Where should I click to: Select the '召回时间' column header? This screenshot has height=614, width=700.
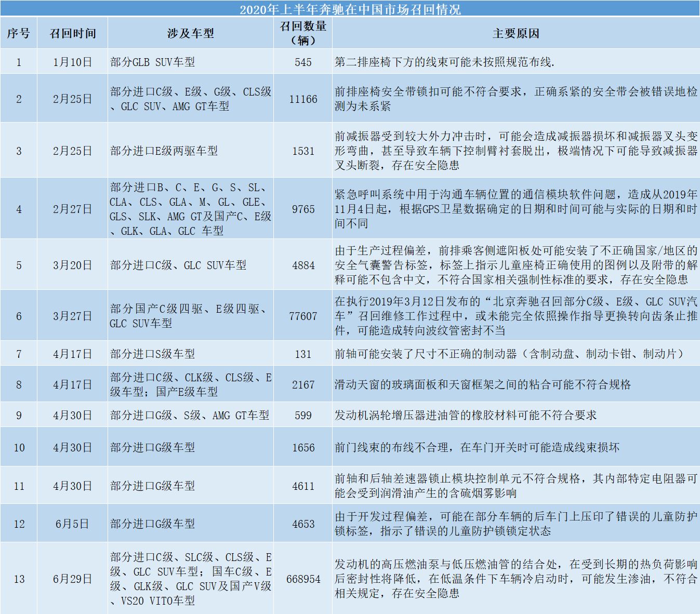(73, 34)
